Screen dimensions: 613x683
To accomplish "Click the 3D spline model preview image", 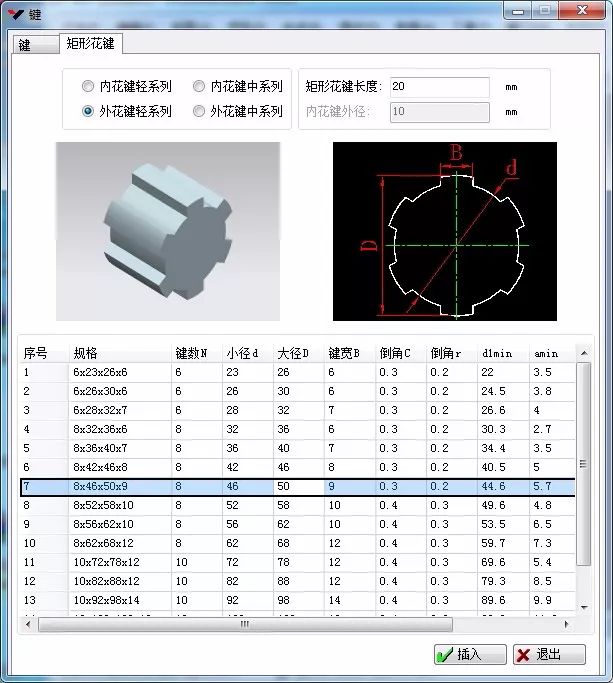I will [168, 231].
